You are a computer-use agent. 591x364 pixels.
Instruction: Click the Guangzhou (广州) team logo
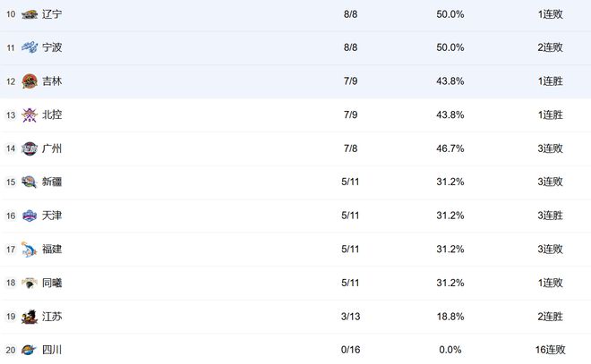pos(30,148)
